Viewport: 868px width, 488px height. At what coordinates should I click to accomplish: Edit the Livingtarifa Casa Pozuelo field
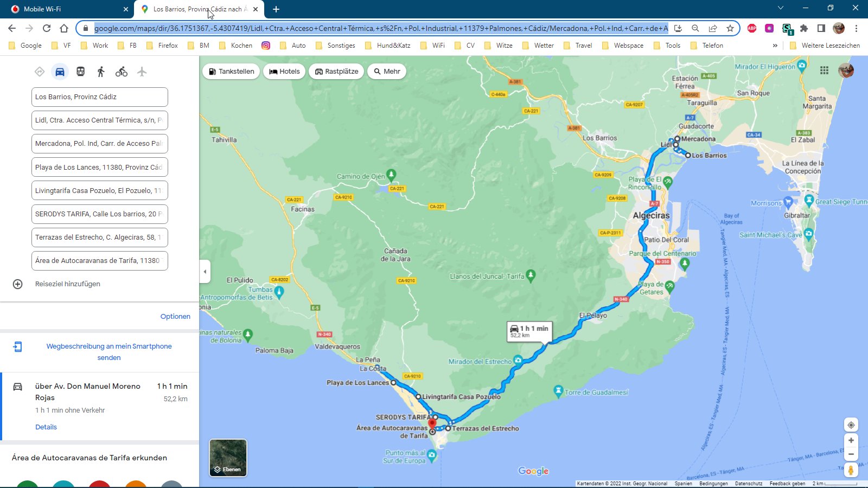coord(100,190)
